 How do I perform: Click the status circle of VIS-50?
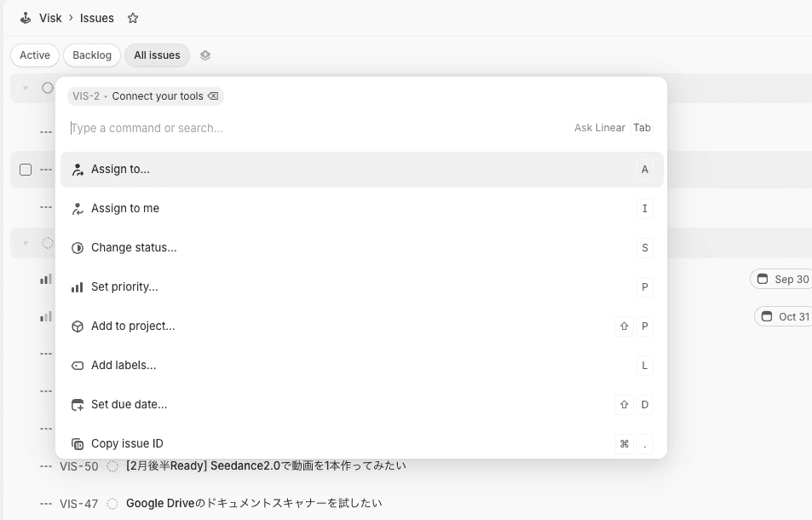tap(112, 466)
